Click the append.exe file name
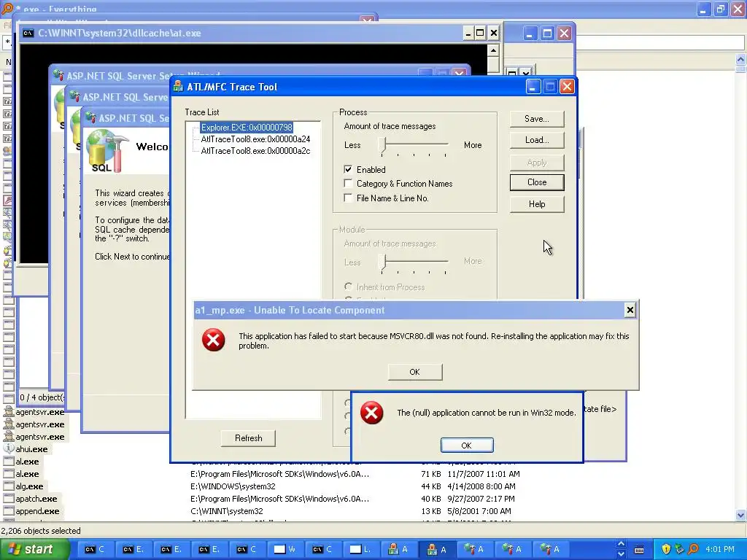Viewport: 747px width, 560px height. pyautogui.click(x=37, y=511)
